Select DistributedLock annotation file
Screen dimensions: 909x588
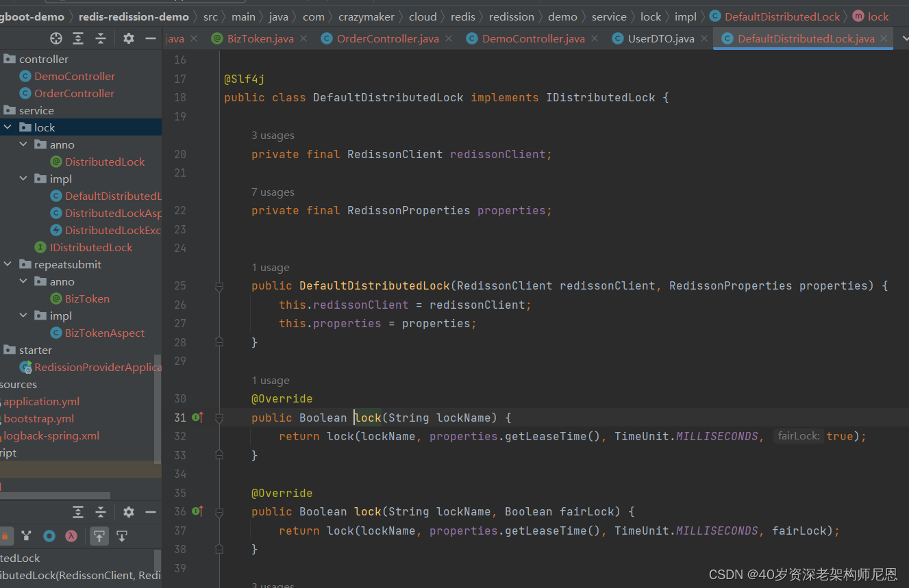coord(105,162)
